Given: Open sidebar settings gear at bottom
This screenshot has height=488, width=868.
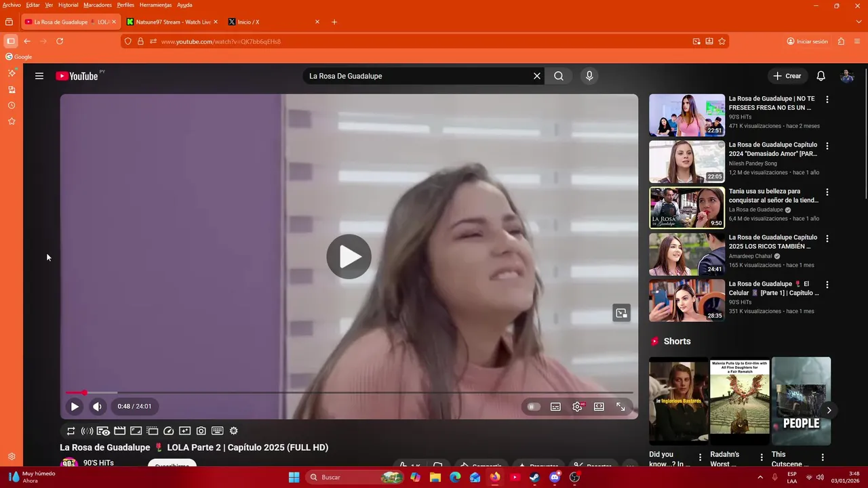Looking at the screenshot, I should point(12,457).
